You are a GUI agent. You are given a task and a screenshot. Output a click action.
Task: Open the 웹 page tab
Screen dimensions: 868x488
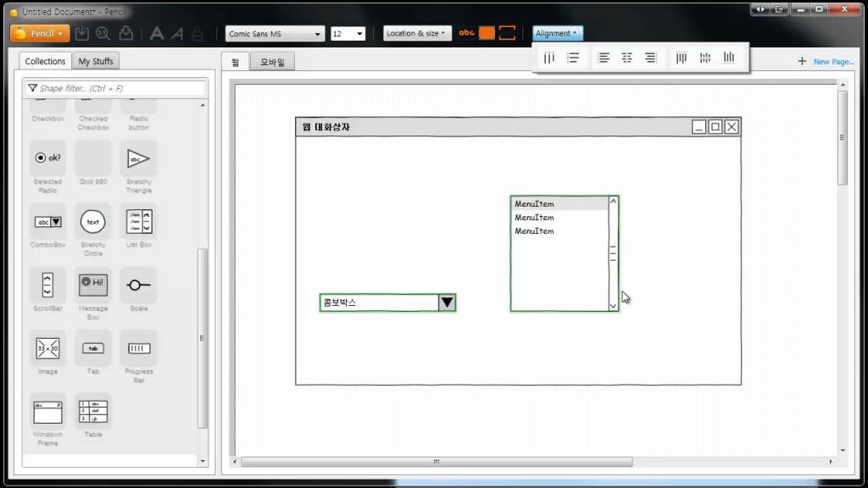pyautogui.click(x=236, y=62)
